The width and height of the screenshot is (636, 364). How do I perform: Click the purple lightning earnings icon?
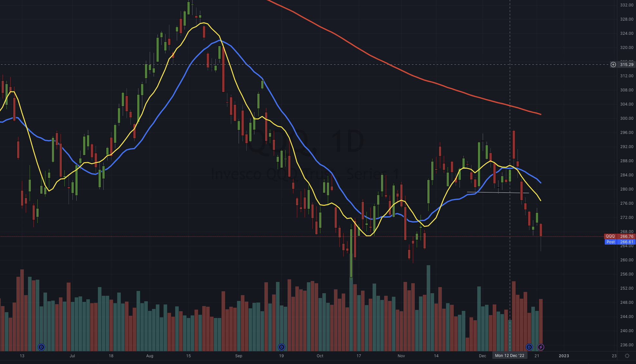pyautogui.click(x=541, y=347)
